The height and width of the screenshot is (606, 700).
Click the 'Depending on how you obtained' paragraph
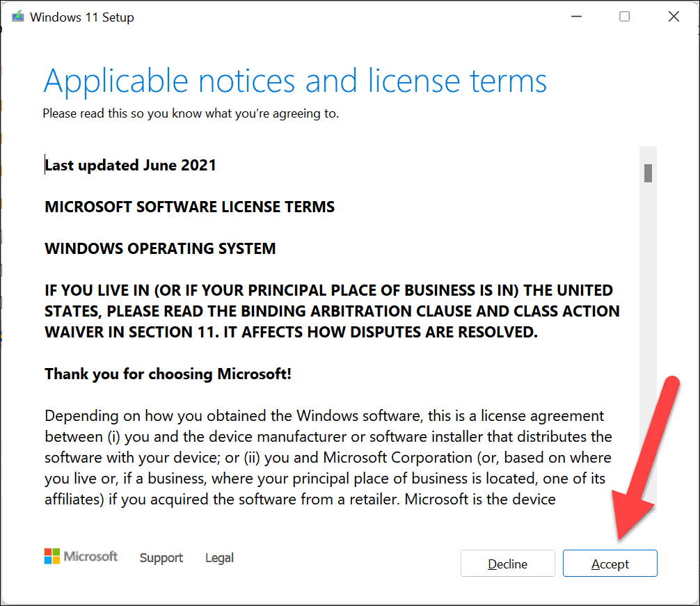(328, 457)
